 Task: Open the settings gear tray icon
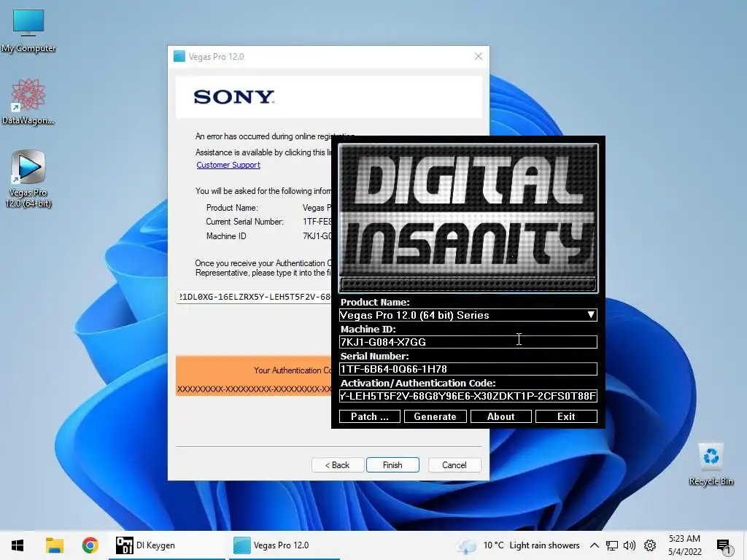650,545
